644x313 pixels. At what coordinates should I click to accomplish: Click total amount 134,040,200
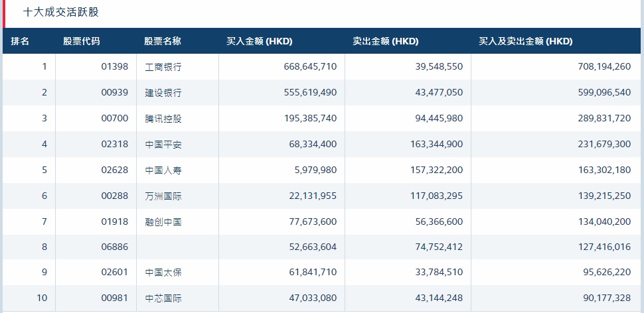point(604,221)
